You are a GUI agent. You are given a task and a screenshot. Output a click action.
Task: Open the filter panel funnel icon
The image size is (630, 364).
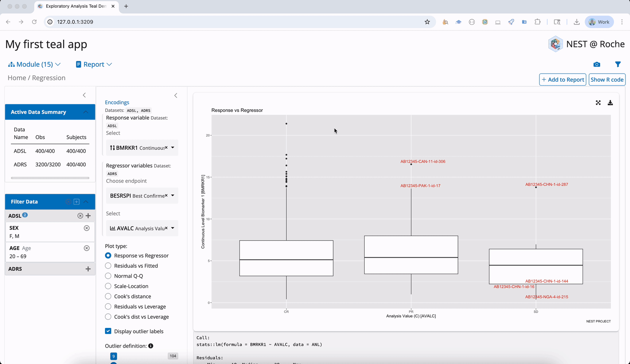coord(618,64)
